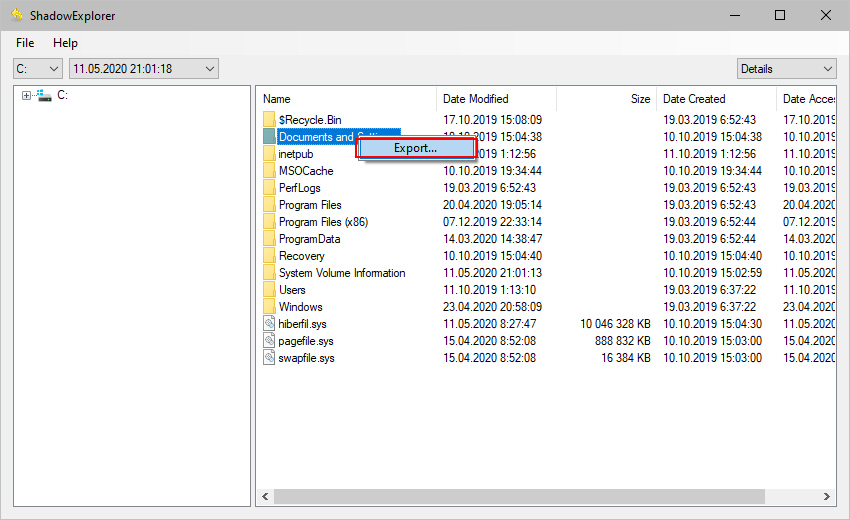Click the Program Files (x86) folder icon
The height and width of the screenshot is (520, 850).
click(269, 222)
